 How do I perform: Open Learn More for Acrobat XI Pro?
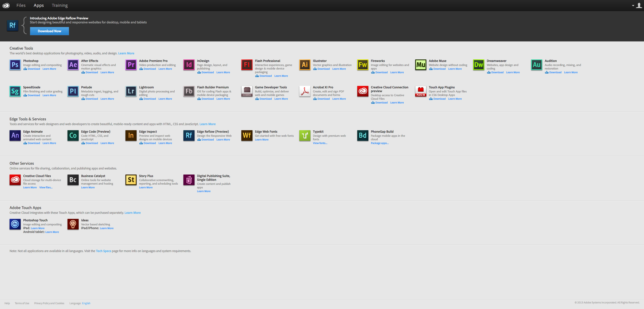[339, 99]
